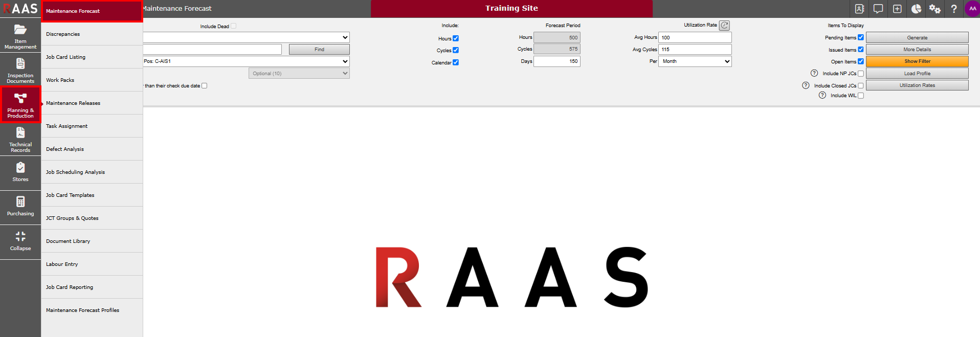Open help question mark in top bar

click(x=954, y=9)
